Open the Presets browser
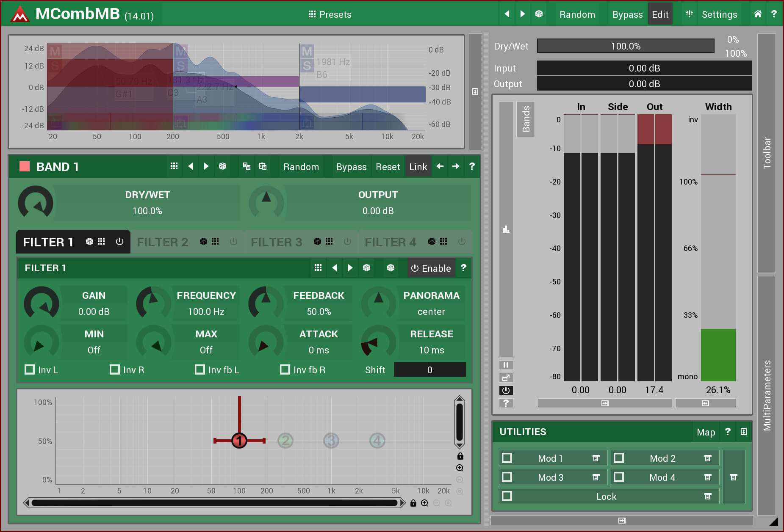The width and height of the screenshot is (784, 532). click(330, 14)
